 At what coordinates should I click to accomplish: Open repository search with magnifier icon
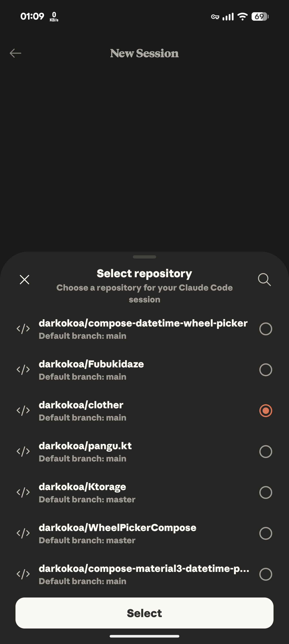coord(264,279)
